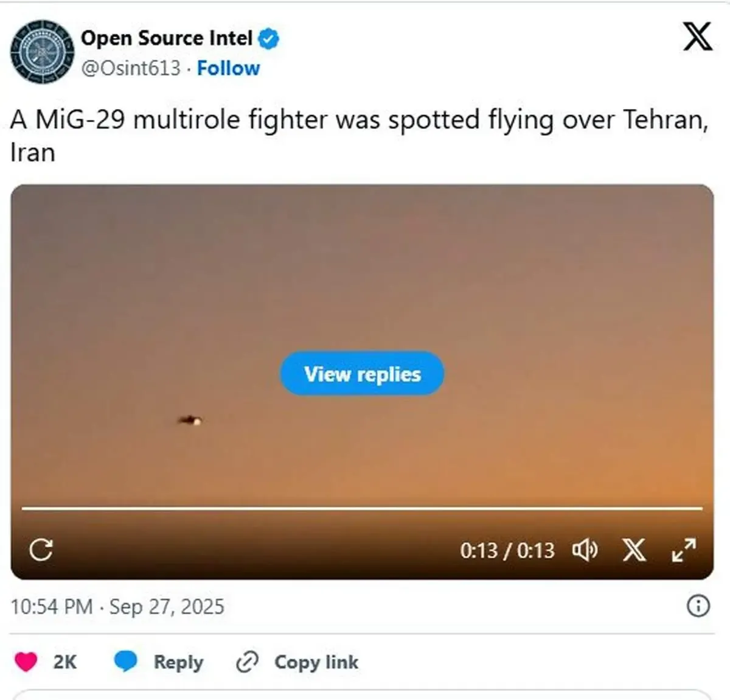Image resolution: width=730 pixels, height=700 pixels.
Task: Click the X logo in post header
Action: point(697,37)
